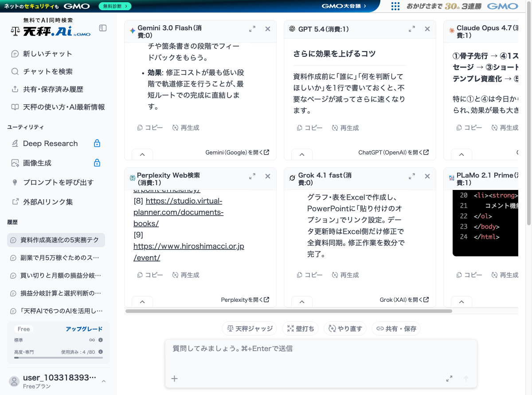Open the hiroshimacci.or.jp event link
Image resolution: width=532 pixels, height=395 pixels.
pos(189,252)
